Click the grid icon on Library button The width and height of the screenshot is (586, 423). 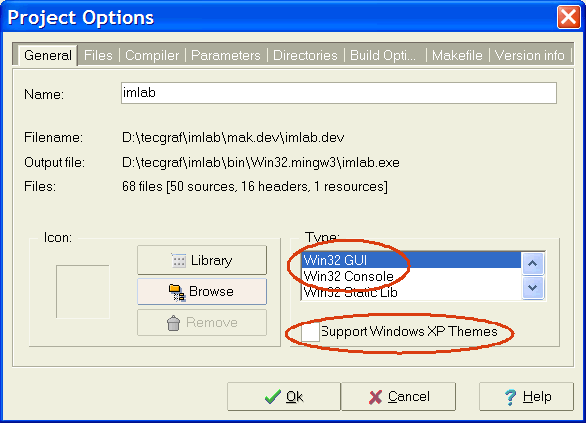tap(179, 260)
